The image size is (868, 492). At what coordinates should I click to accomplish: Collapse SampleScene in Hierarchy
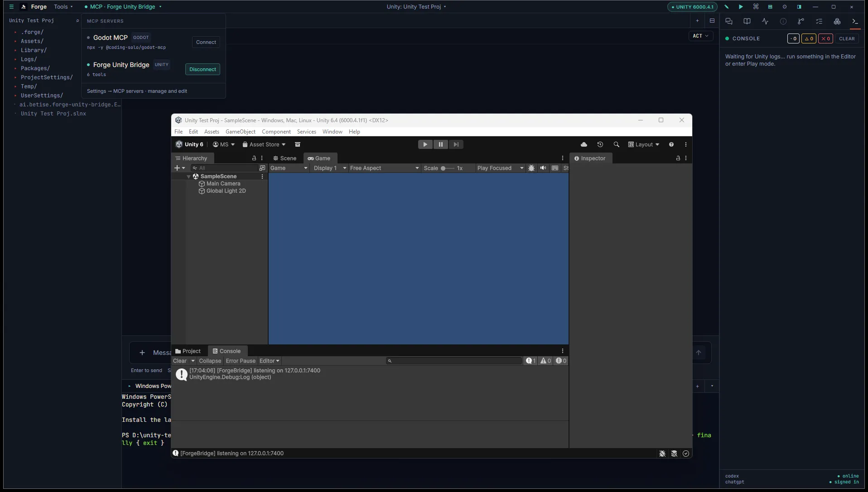coord(188,177)
